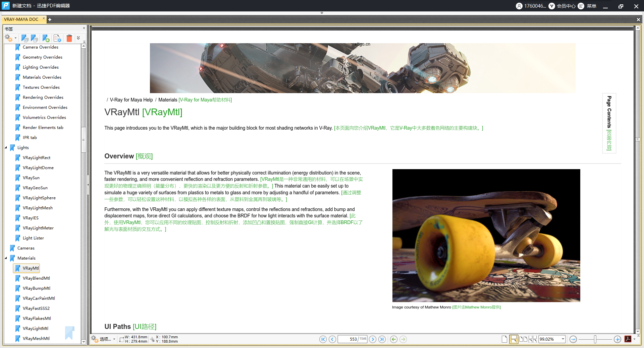Add a new bookmark with the plus icon

(46, 38)
